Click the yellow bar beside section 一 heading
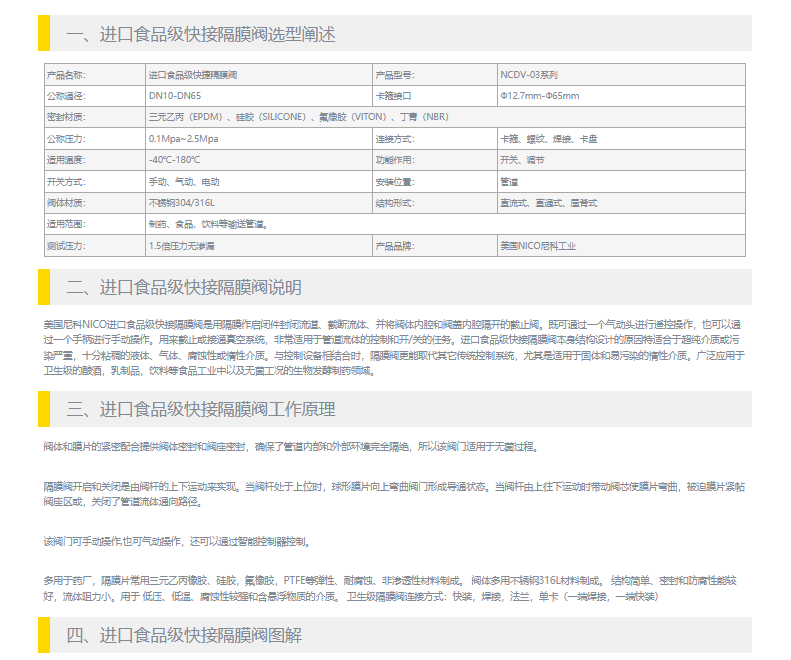Screen dimensions: 791x660 [44, 34]
